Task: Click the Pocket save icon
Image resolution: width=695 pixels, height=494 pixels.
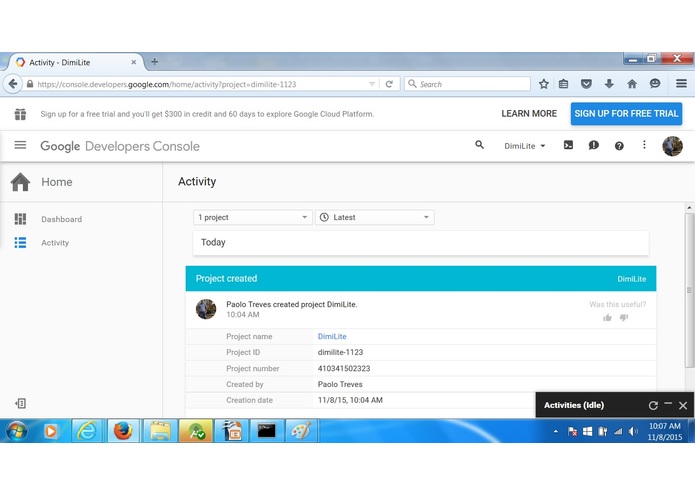Action: (x=586, y=84)
